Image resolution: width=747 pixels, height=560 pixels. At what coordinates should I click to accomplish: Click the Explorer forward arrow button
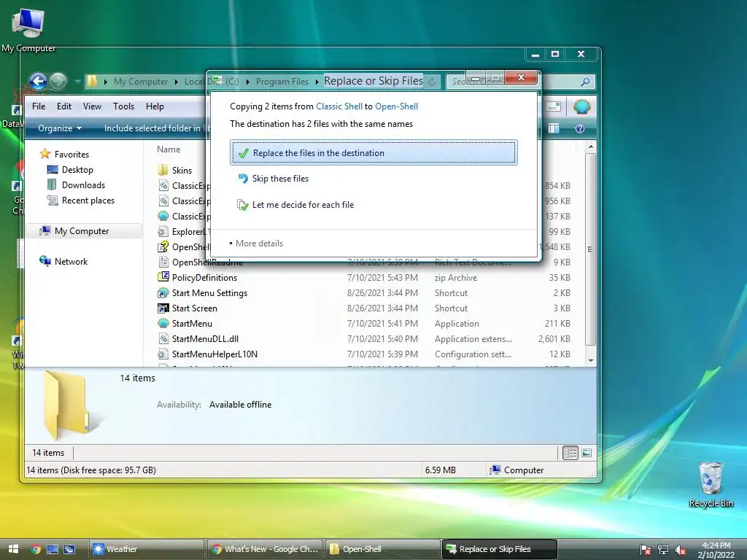(58, 82)
